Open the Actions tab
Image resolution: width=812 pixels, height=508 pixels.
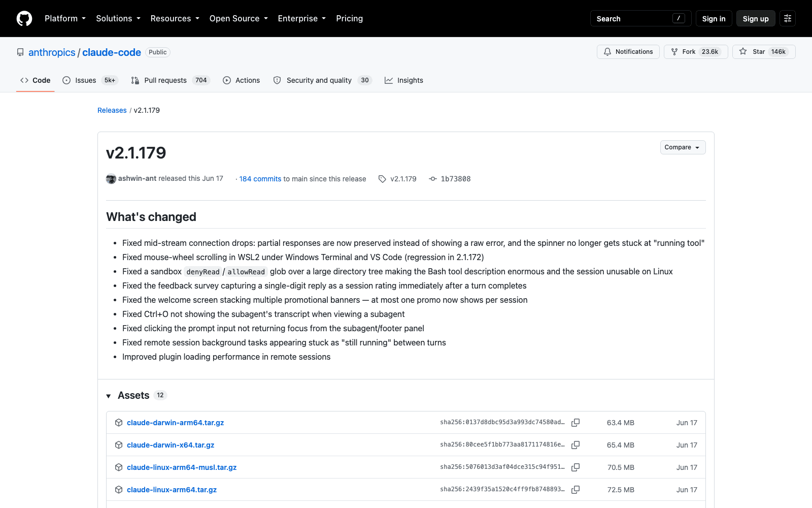point(241,80)
